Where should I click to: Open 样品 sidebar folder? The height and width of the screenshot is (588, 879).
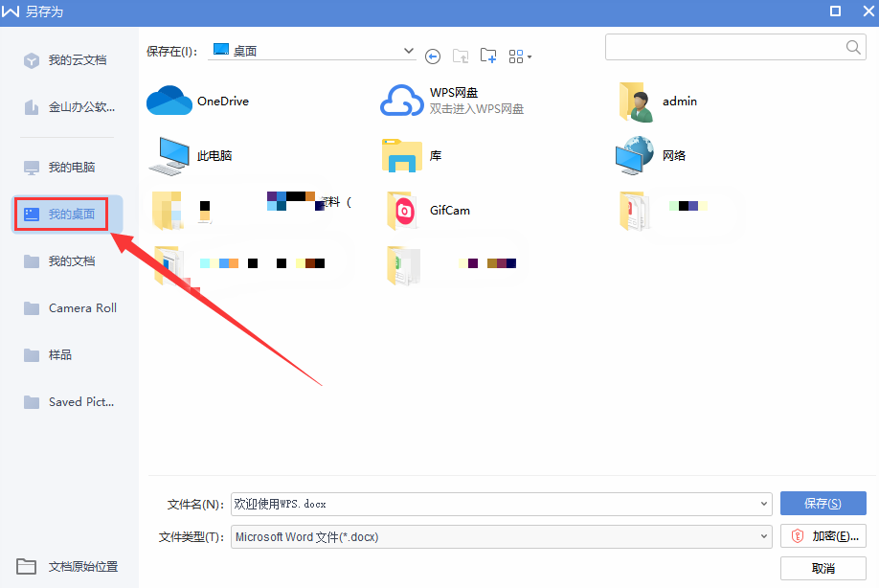[48, 355]
